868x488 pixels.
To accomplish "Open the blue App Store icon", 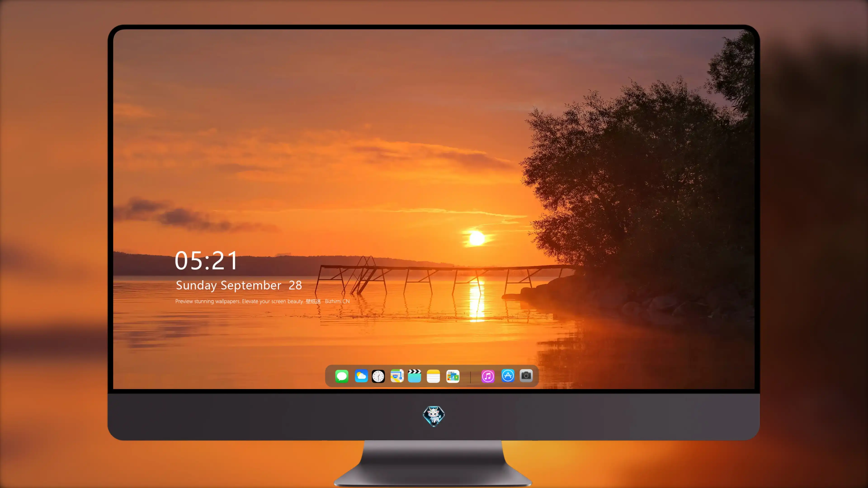I will point(508,375).
